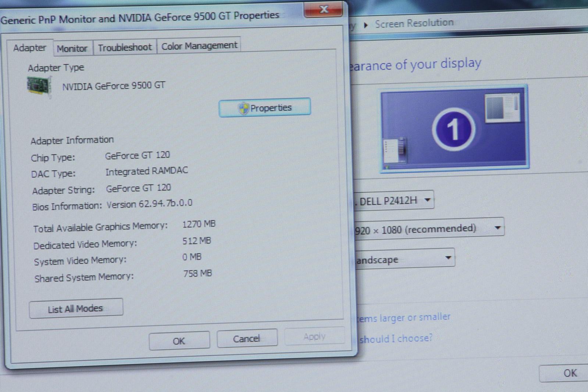Open the 1920 × 1080 resolution dropdown
The height and width of the screenshot is (392, 588).
point(429,229)
